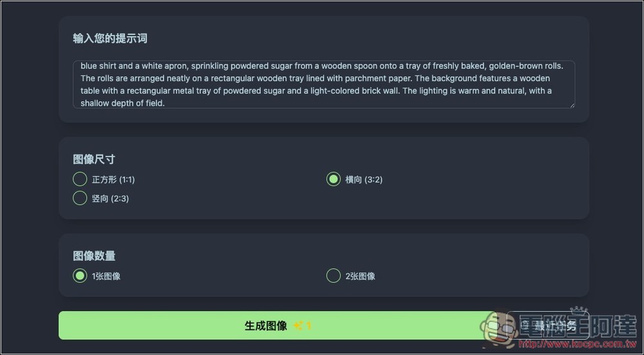644x355 pixels.
Task: Click the 图像尺寸 section heading
Action: tap(94, 159)
